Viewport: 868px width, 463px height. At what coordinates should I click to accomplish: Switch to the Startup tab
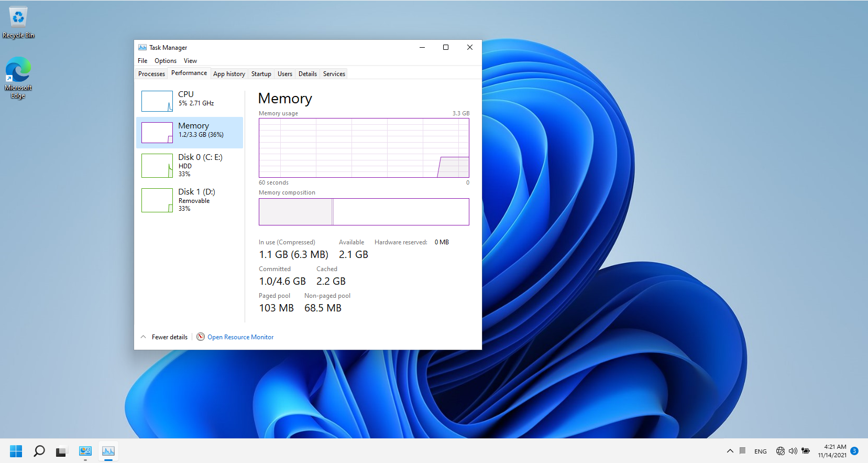[261, 74]
